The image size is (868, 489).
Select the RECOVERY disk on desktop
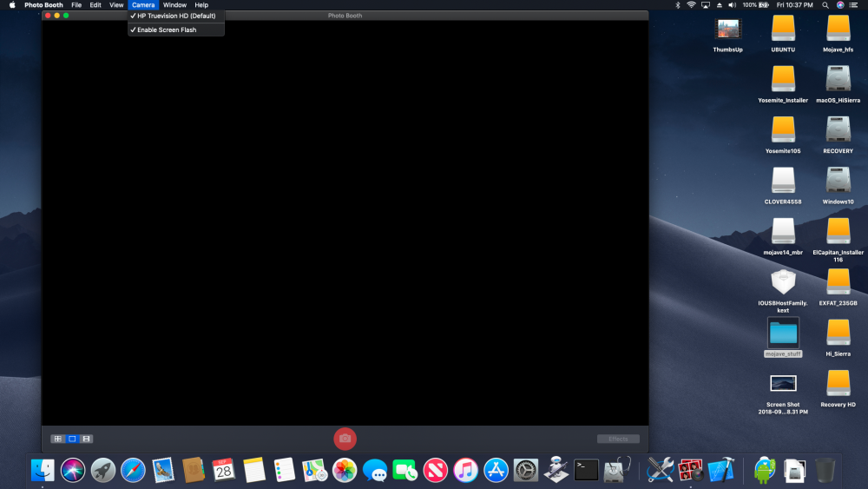pyautogui.click(x=838, y=130)
